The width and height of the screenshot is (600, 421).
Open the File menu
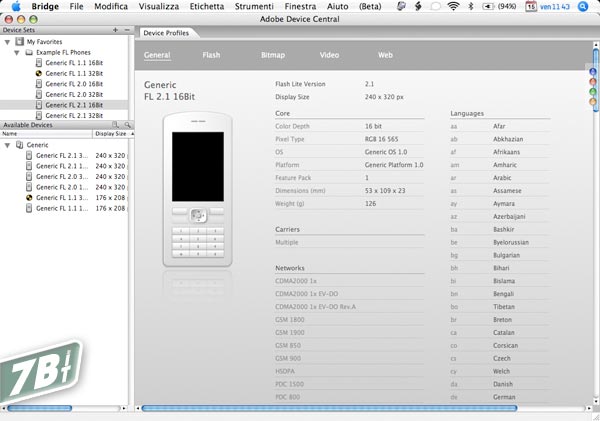[x=77, y=7]
